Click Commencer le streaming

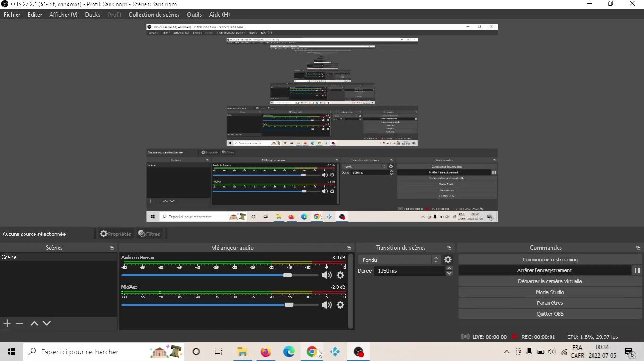(550, 260)
